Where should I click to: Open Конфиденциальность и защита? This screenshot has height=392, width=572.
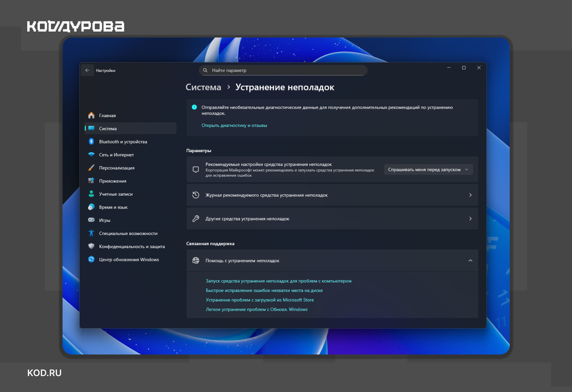(x=130, y=246)
